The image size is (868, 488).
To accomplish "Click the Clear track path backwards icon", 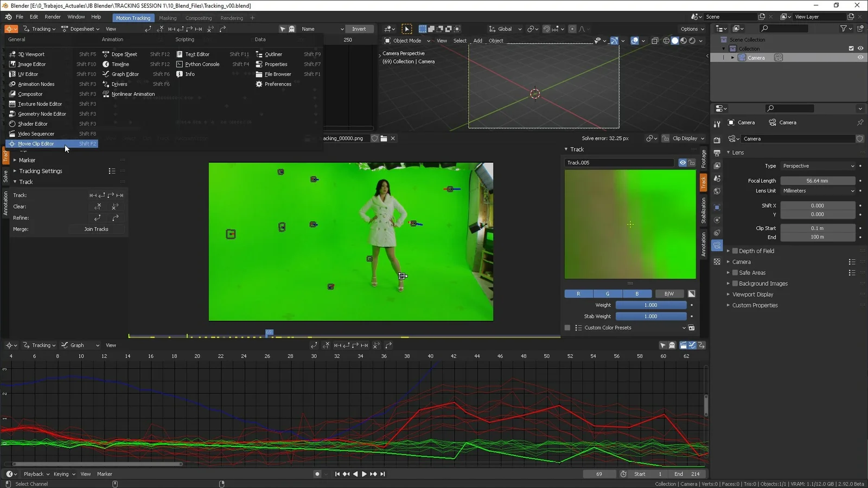I will click(98, 207).
